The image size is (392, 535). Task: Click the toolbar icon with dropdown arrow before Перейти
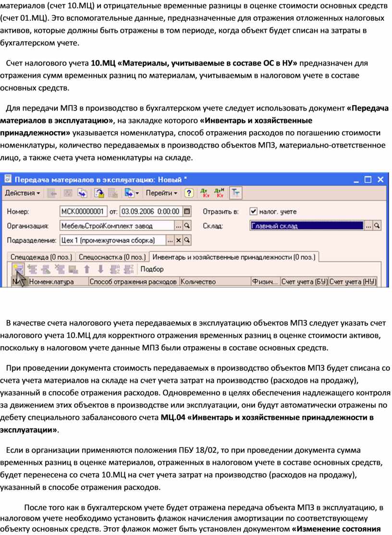point(132,193)
